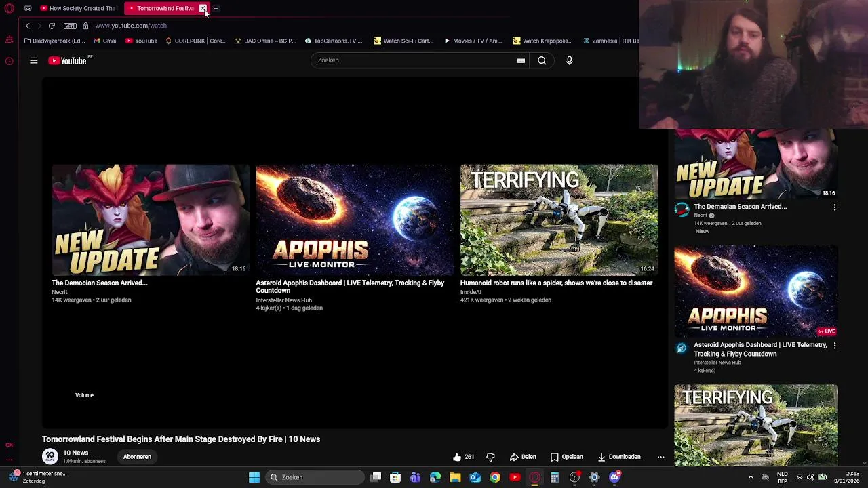The width and height of the screenshot is (868, 488).
Task: Open the tab islands workspace icon
Action: 28,8
